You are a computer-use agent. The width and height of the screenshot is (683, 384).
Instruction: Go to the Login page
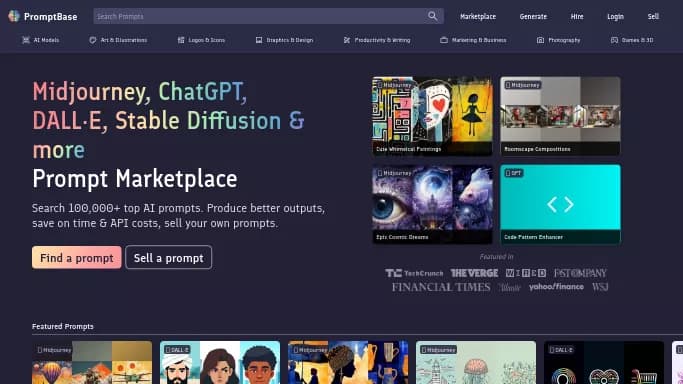click(615, 17)
